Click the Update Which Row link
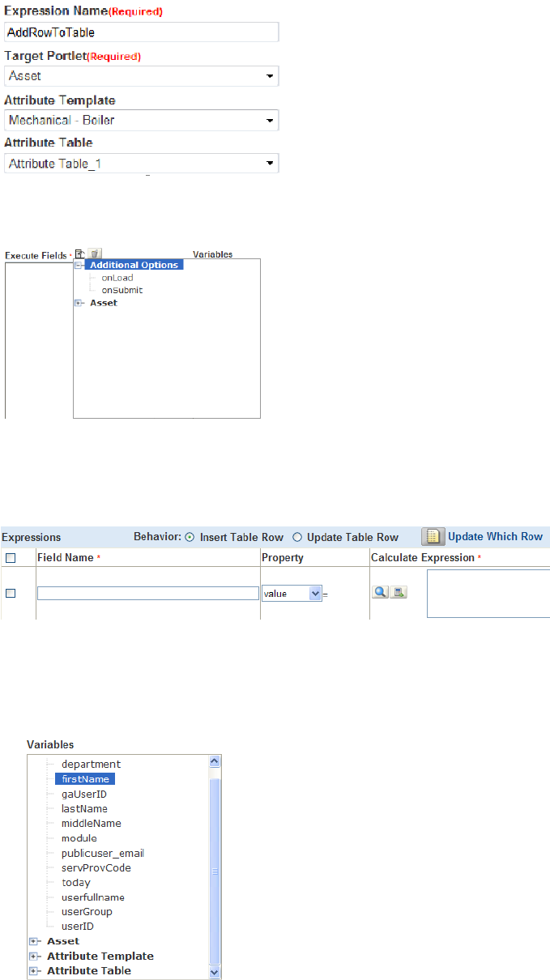550x980 pixels. pyautogui.click(x=495, y=536)
